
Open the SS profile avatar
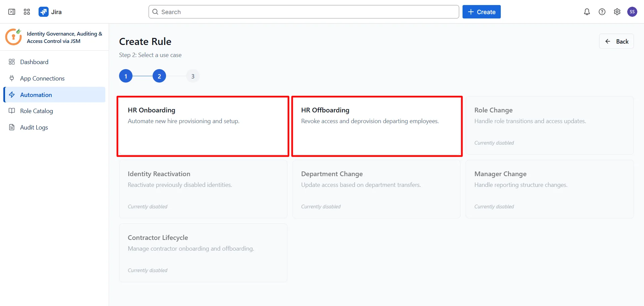pyautogui.click(x=632, y=12)
